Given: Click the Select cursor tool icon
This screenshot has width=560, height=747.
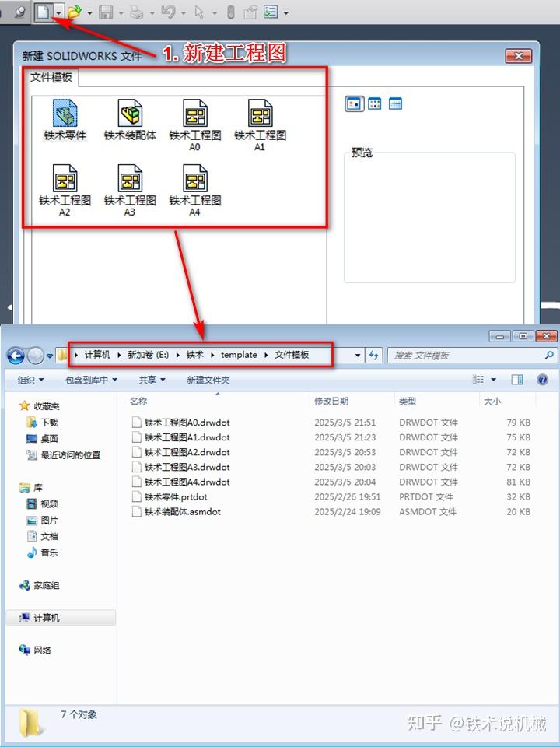Looking at the screenshot, I should tap(199, 12).
